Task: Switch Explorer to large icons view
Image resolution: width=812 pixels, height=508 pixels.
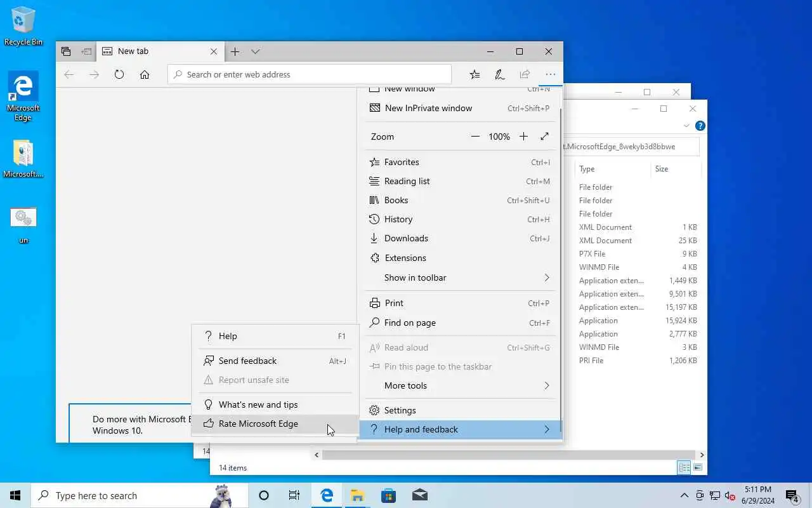Action: click(x=698, y=468)
